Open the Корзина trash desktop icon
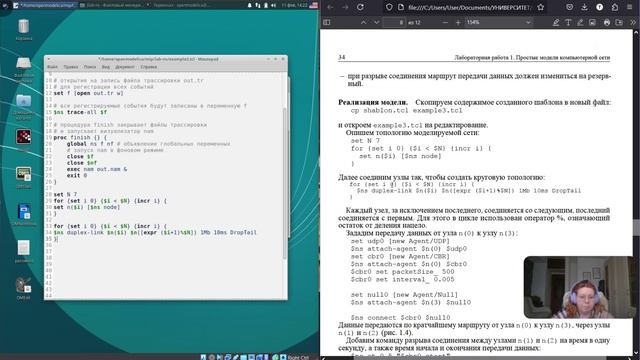 click(x=23, y=29)
